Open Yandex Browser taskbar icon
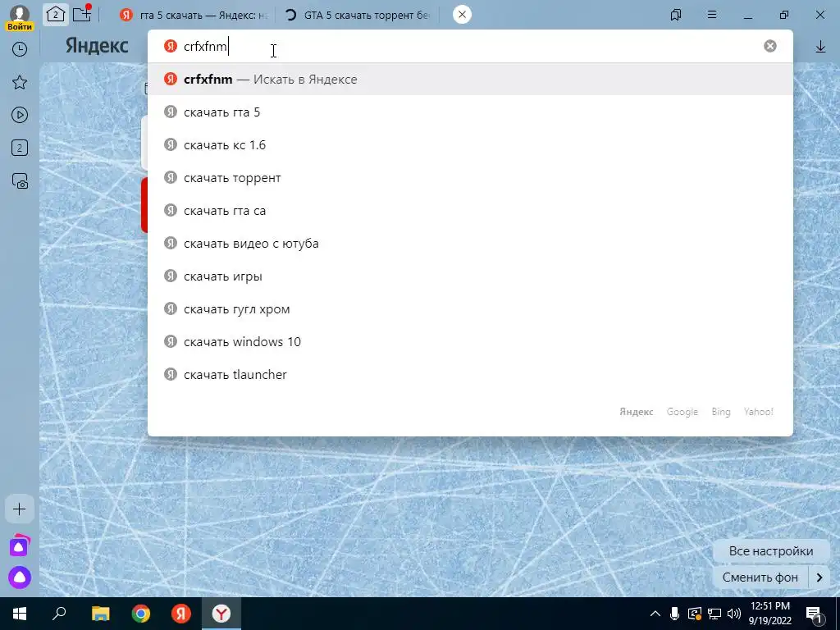This screenshot has height=630, width=840. [221, 614]
